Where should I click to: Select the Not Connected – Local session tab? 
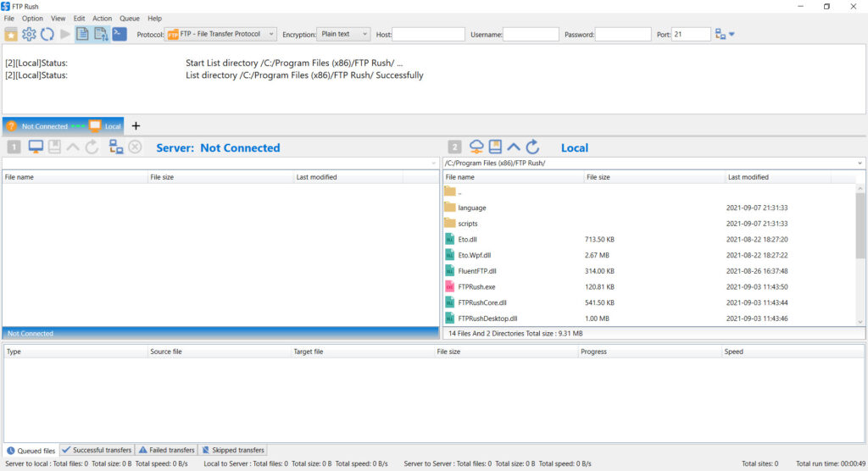tap(63, 126)
